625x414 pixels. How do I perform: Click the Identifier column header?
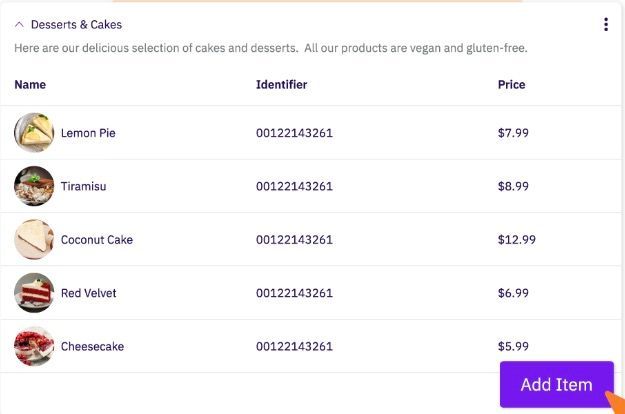pos(281,84)
